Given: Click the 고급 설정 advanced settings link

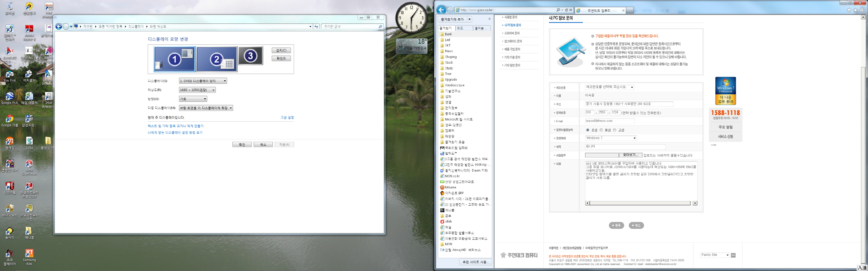Looking at the screenshot, I should coord(287,118).
